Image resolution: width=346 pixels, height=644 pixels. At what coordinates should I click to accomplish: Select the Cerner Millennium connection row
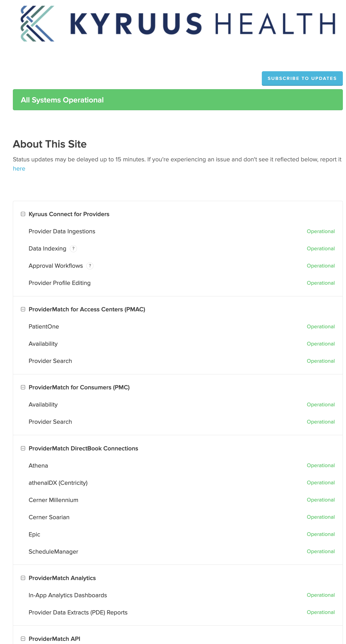click(53, 500)
